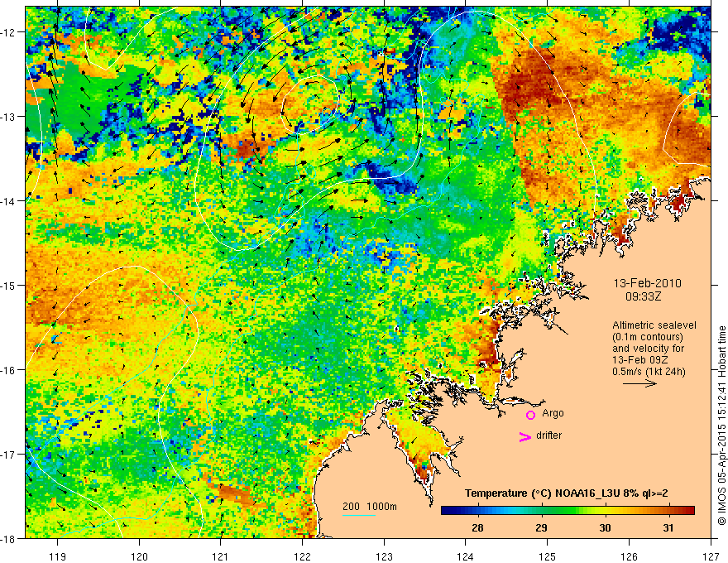Click the colorbar value '30'
The width and height of the screenshot is (728, 563).
(x=605, y=527)
